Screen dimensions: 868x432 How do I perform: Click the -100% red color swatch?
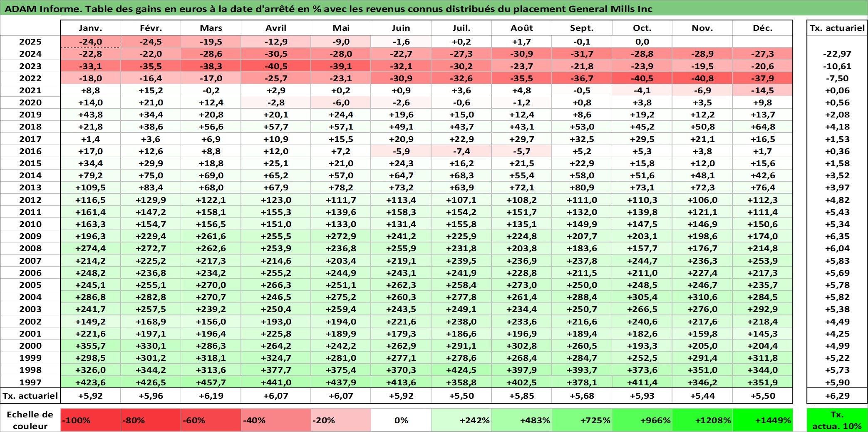click(x=90, y=420)
